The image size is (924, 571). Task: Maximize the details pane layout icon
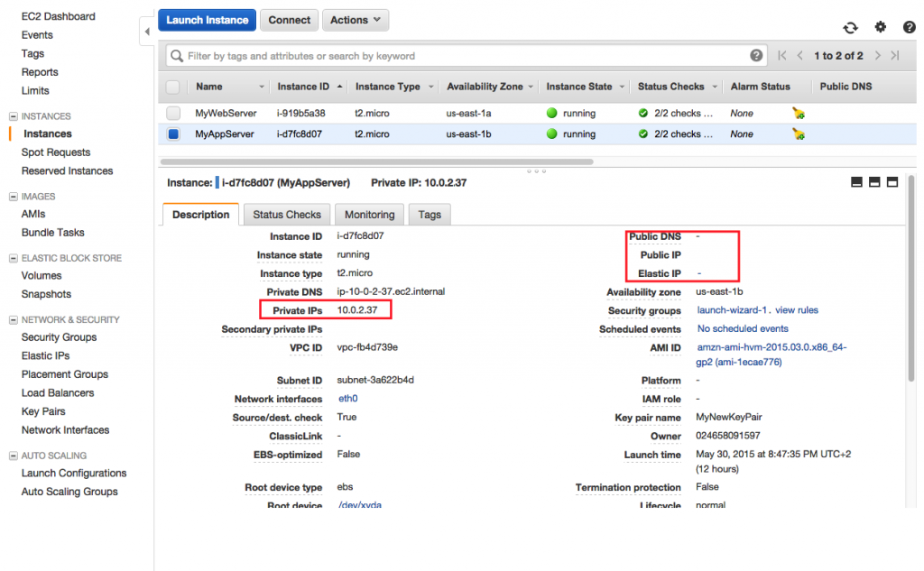pos(893,182)
